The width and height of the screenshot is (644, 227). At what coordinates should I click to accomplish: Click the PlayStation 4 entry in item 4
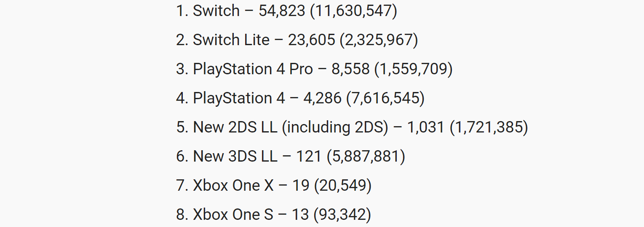click(239, 98)
